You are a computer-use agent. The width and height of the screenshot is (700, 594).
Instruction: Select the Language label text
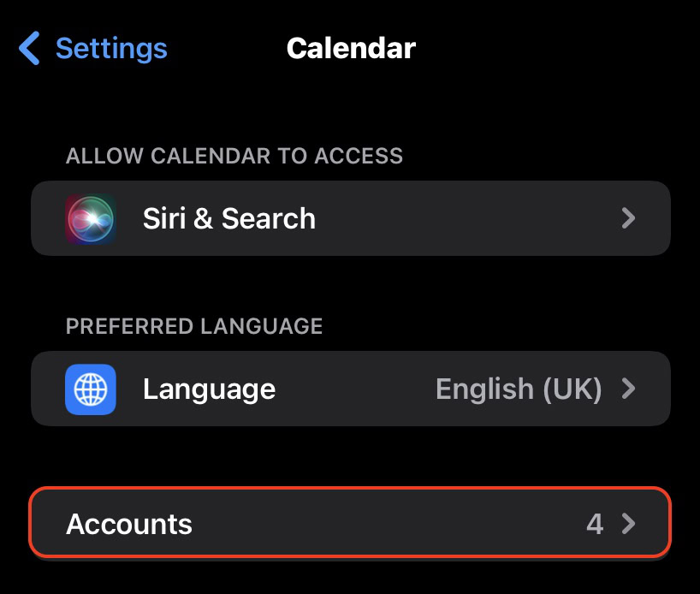tap(209, 389)
